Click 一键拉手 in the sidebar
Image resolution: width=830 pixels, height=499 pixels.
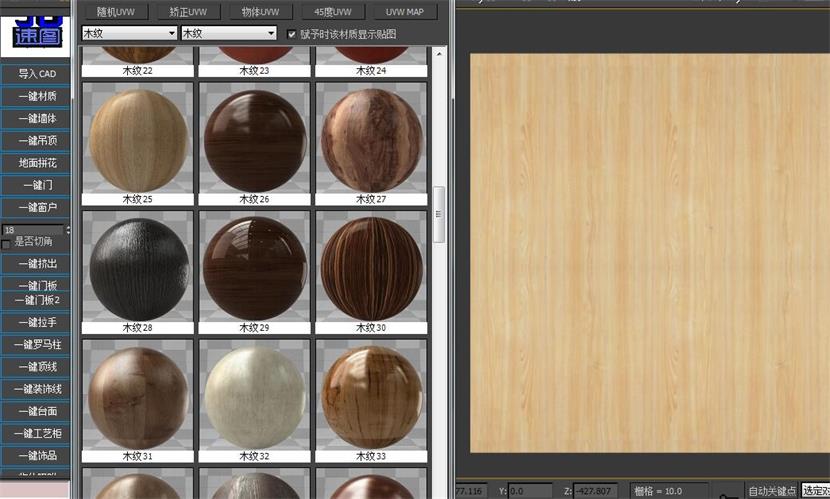pos(36,322)
